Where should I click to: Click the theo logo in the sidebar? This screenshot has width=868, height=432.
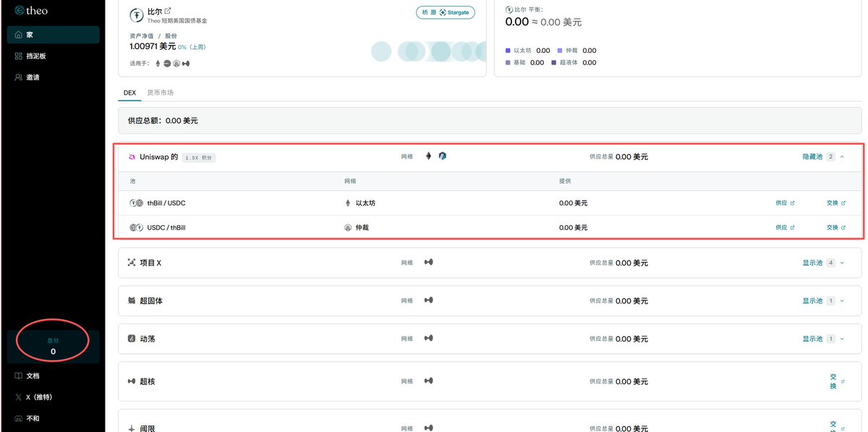pos(31,11)
